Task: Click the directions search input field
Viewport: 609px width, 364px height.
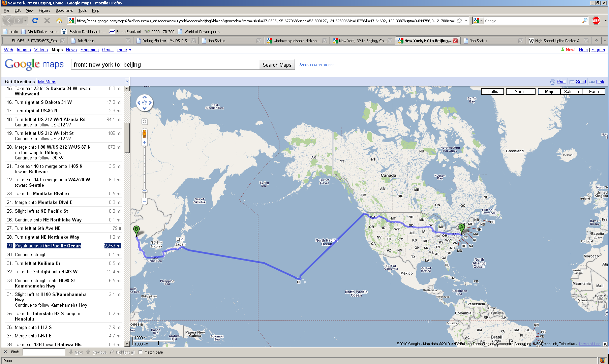Action: [165, 65]
